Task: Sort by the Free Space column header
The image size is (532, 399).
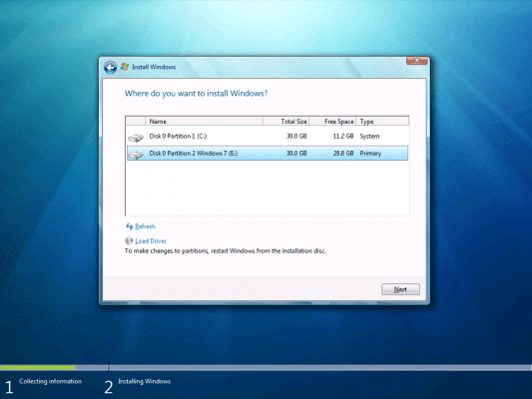Action: click(332, 121)
